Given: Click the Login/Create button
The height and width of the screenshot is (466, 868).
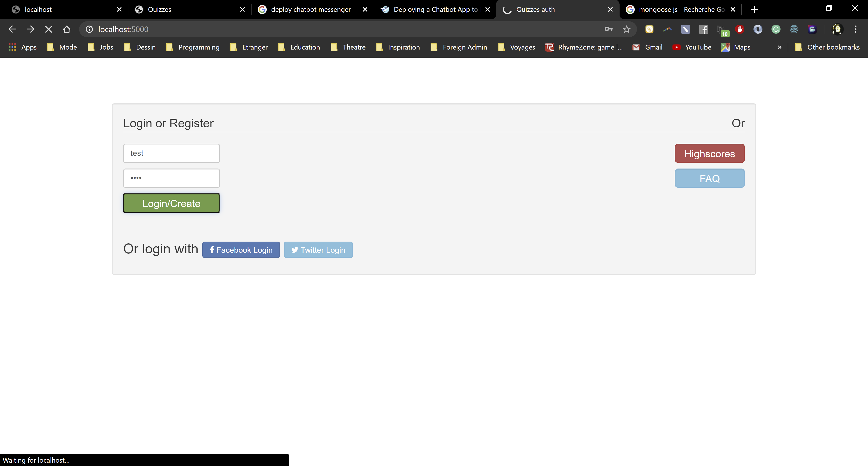Looking at the screenshot, I should click(x=172, y=203).
